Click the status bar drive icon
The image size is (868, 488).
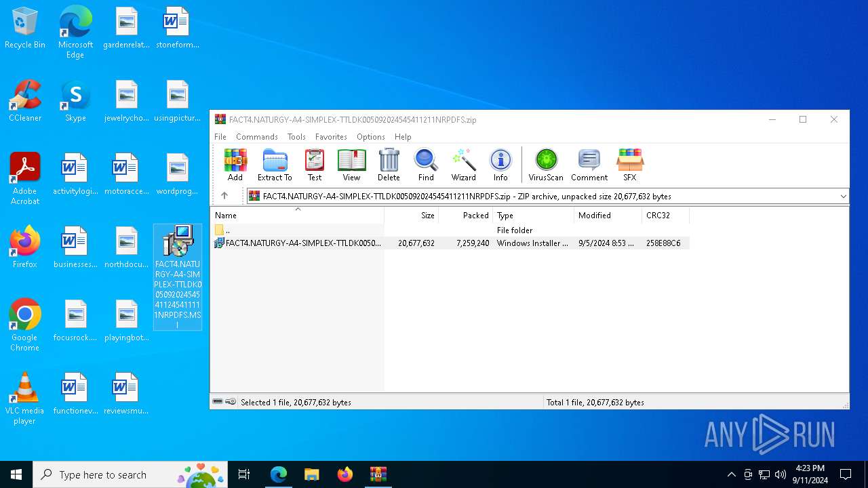click(x=218, y=402)
